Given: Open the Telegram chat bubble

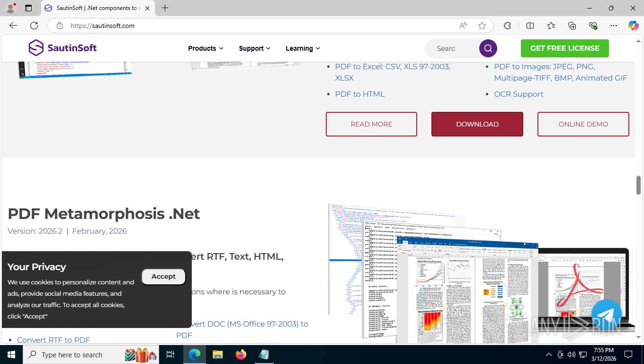Looking at the screenshot, I should pyautogui.click(x=607, y=315).
